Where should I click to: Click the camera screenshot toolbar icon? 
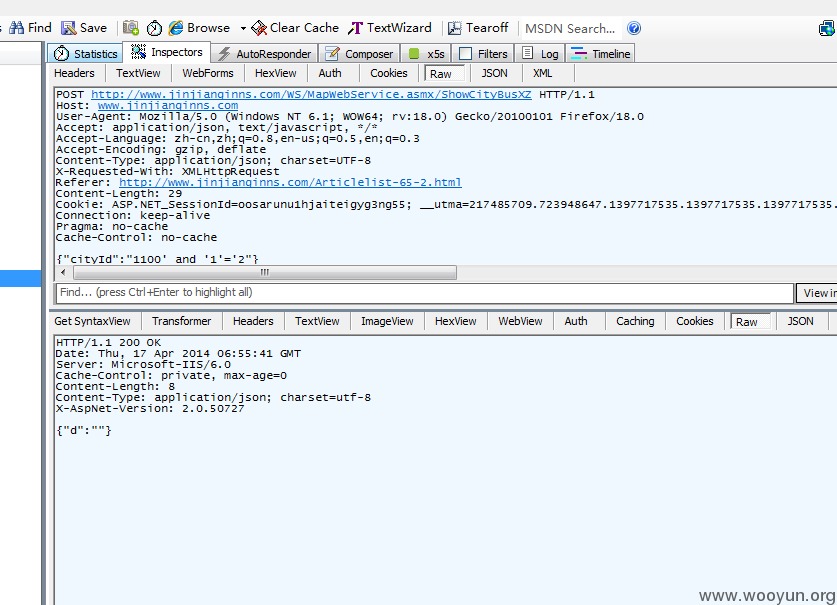131,28
